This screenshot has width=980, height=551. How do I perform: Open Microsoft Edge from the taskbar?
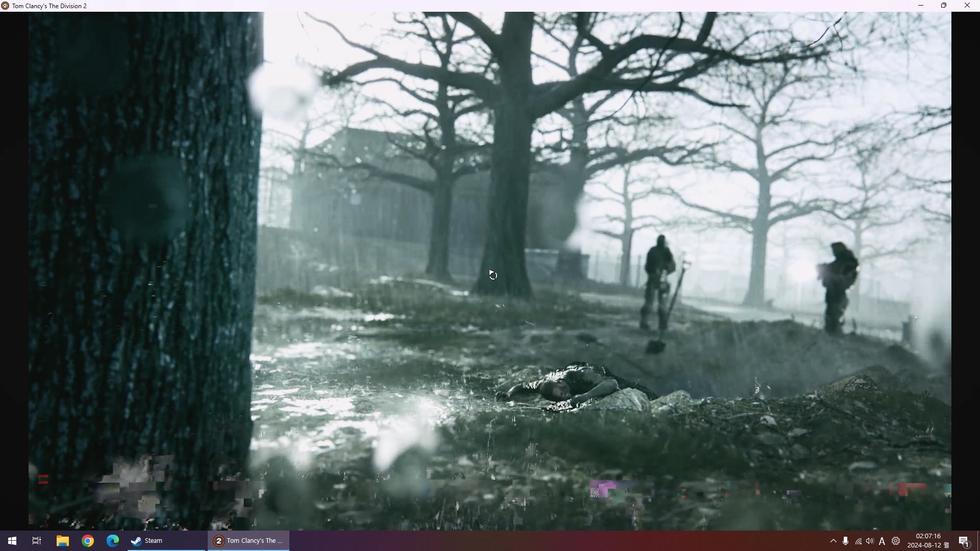(113, 541)
